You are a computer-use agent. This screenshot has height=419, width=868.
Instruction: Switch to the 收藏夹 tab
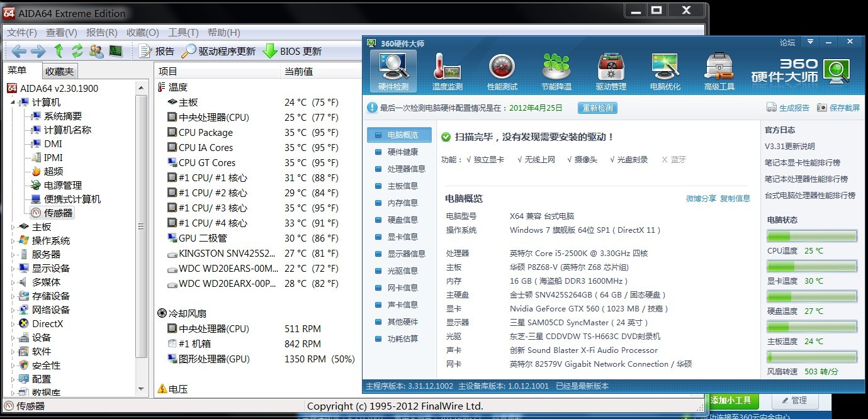[60, 71]
